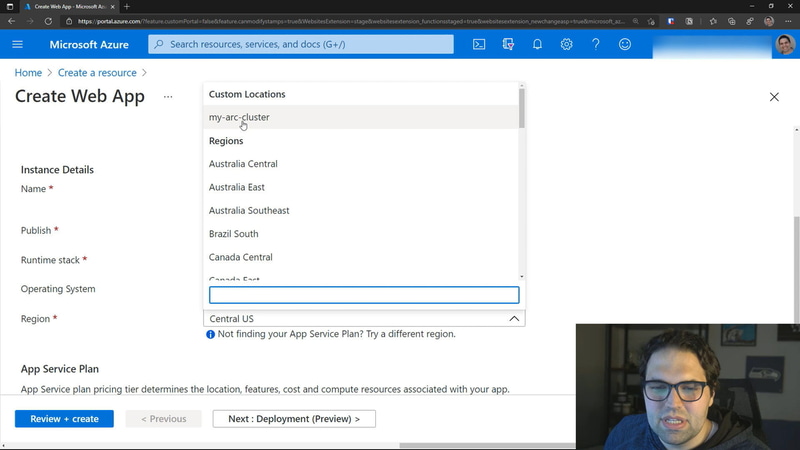This screenshot has width=800, height=450.
Task: Collapse the Region dropdown showing Central US
Action: tap(364, 318)
